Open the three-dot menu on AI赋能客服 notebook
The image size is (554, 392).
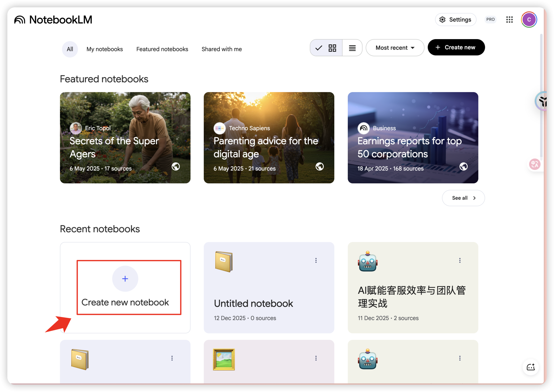point(460,260)
